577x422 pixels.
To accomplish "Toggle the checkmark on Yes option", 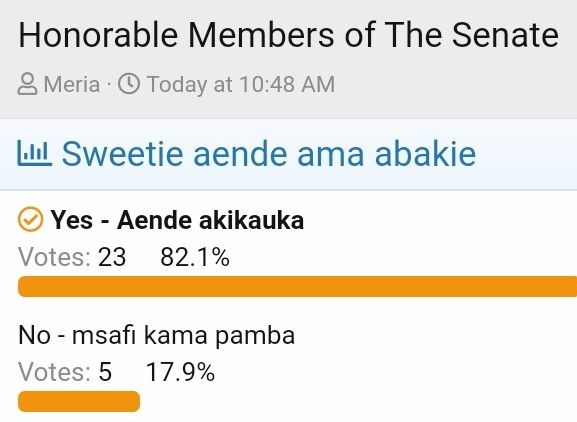I will click(31, 219).
